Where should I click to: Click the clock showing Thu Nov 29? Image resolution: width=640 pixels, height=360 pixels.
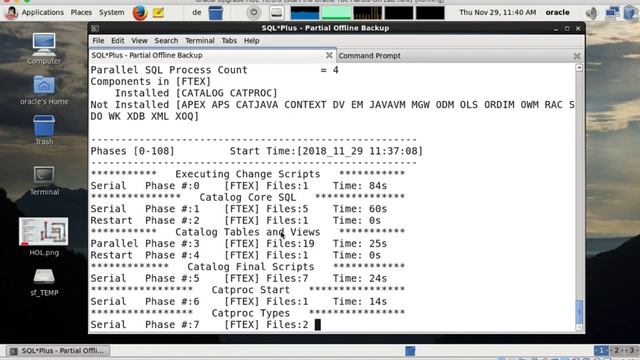click(498, 13)
